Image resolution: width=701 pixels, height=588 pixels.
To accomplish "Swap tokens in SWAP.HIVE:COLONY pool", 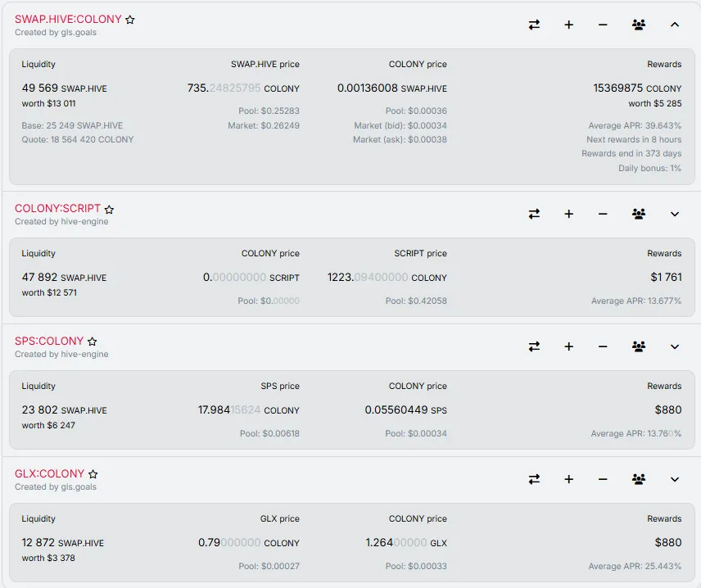I will [x=534, y=25].
